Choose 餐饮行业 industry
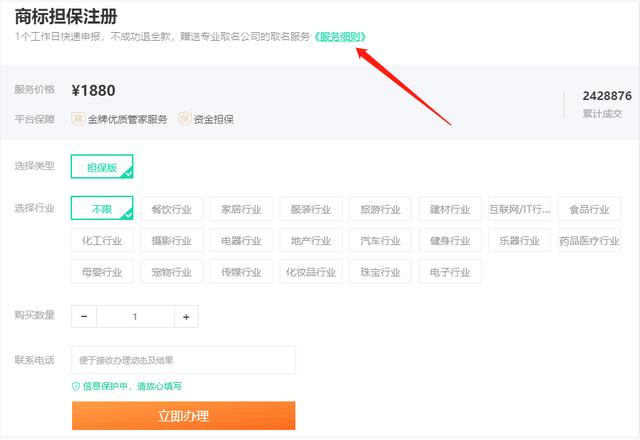Image resolution: width=640 pixels, height=440 pixels. click(x=172, y=209)
